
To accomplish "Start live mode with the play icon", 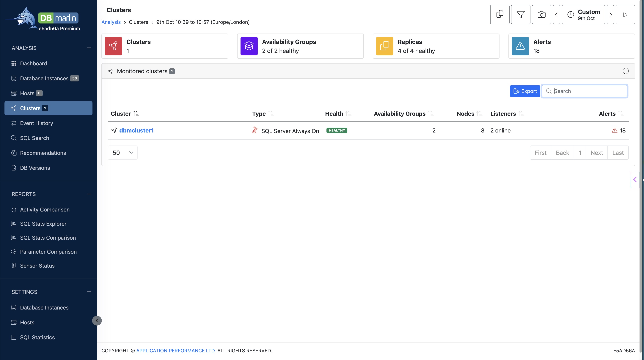I will [625, 15].
